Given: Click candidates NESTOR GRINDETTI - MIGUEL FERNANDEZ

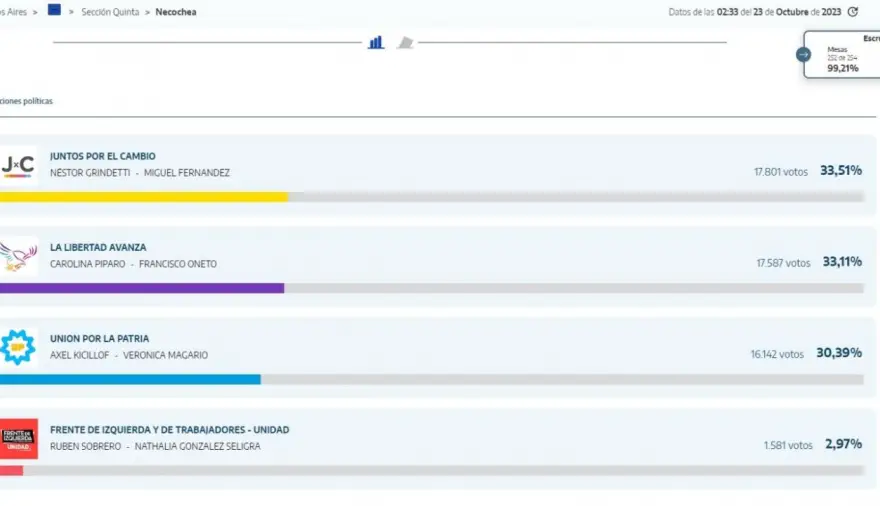Looking at the screenshot, I should coord(140,173).
